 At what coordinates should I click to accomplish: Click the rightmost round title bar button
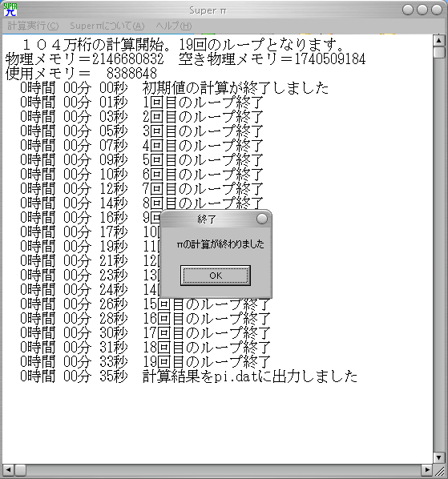coord(437,10)
